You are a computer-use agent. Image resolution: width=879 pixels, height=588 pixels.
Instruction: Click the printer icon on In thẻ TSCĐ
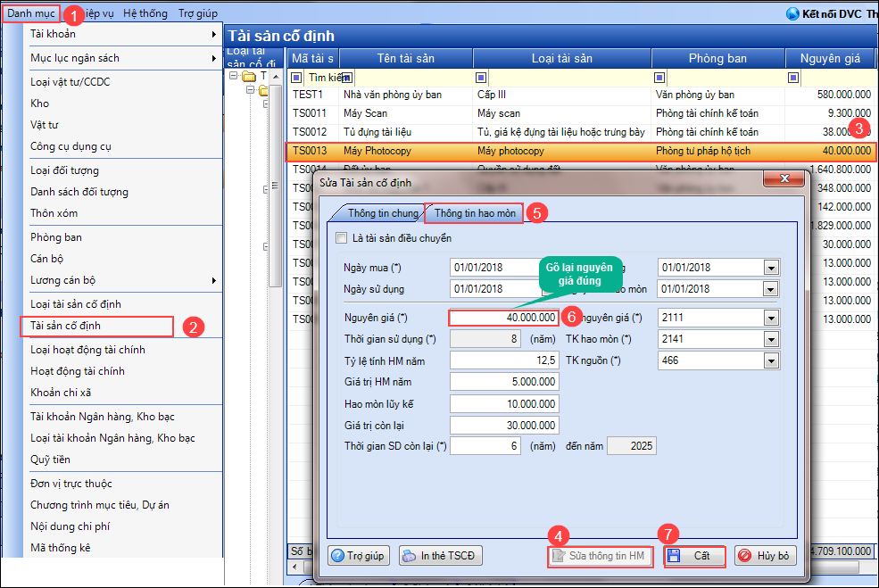point(410,556)
